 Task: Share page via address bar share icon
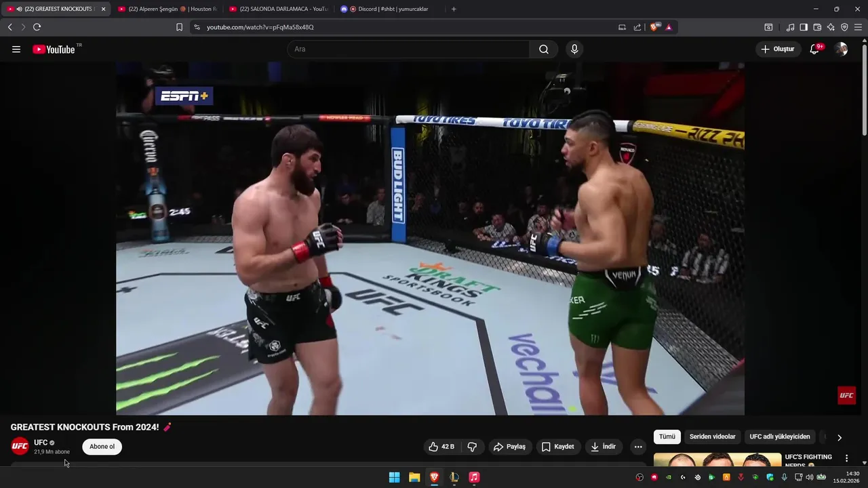pyautogui.click(x=637, y=27)
